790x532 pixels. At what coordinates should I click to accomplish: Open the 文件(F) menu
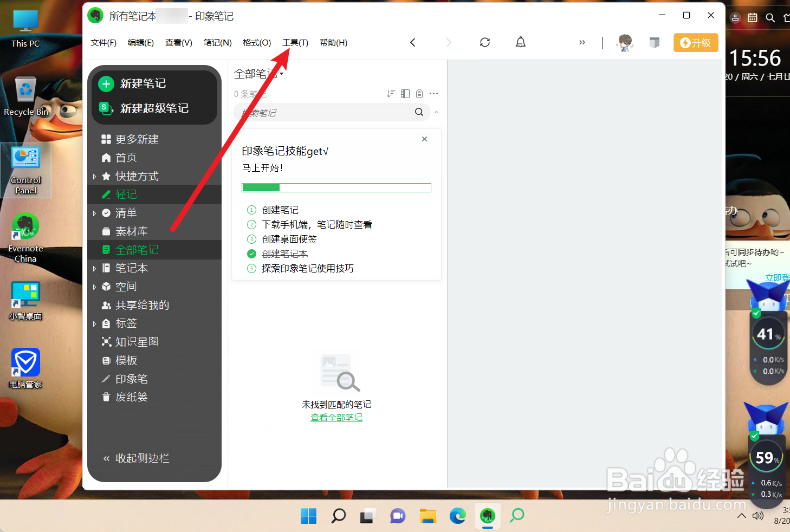103,43
